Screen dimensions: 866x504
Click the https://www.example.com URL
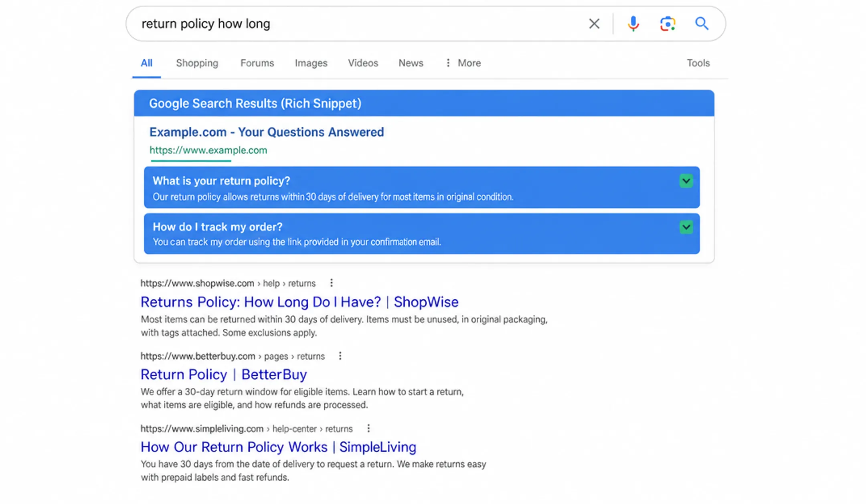pyautogui.click(x=208, y=150)
